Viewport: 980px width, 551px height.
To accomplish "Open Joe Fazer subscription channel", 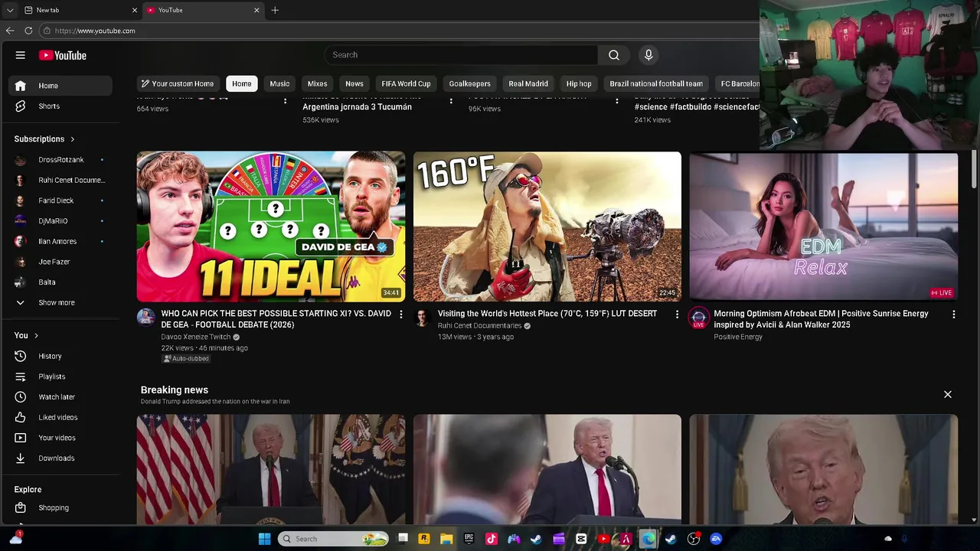I will coord(61,262).
